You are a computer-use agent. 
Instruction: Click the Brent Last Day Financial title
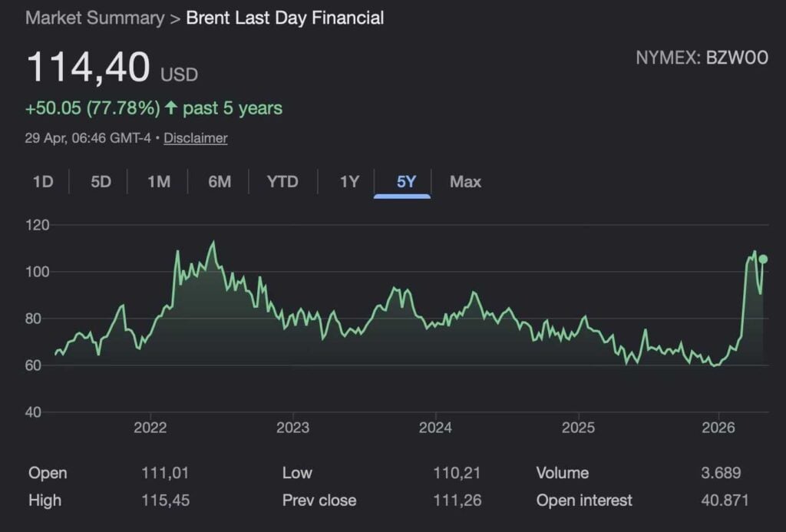tap(285, 18)
